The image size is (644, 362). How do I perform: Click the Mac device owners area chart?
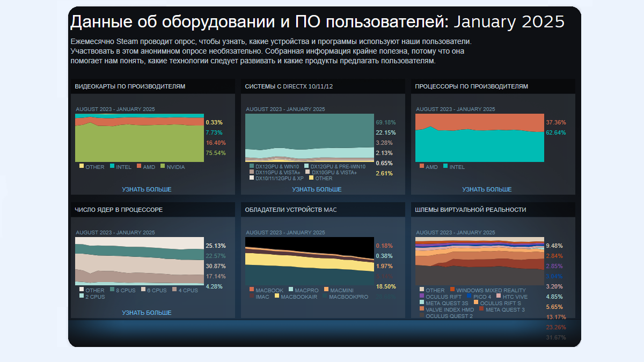tap(310, 261)
